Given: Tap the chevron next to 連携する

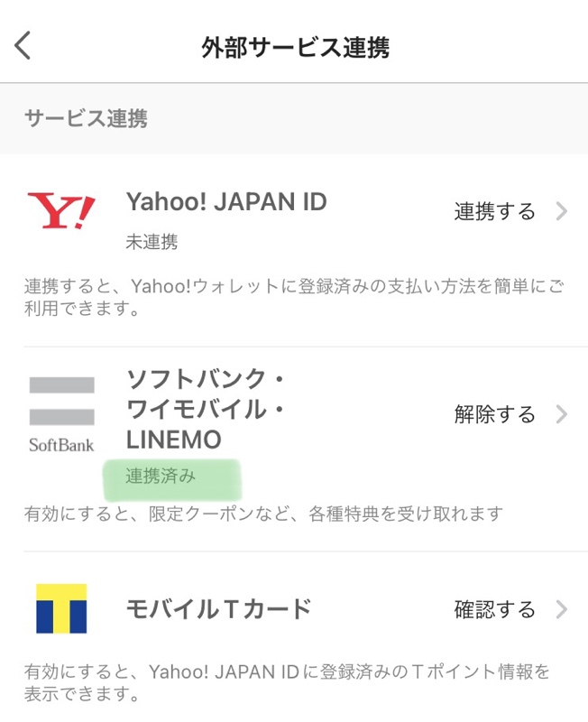Looking at the screenshot, I should coord(561,211).
